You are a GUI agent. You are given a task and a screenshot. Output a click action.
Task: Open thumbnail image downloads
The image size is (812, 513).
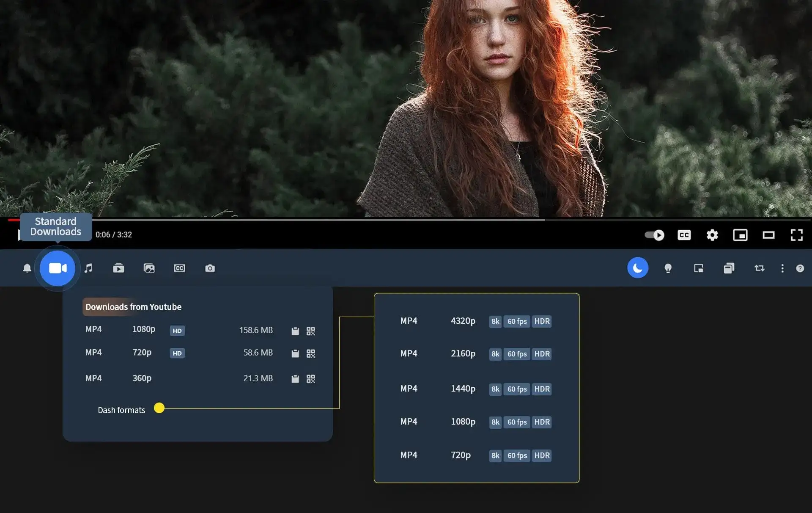[149, 268]
